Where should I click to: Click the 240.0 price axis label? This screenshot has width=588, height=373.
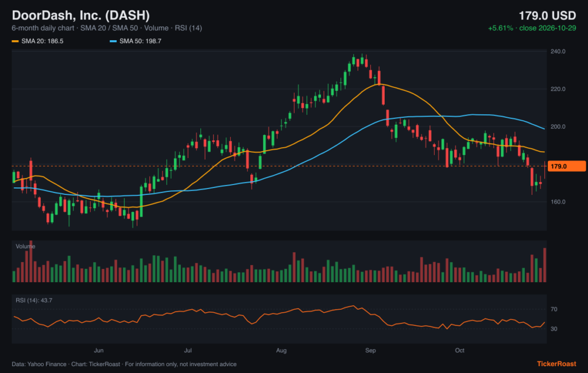click(558, 51)
